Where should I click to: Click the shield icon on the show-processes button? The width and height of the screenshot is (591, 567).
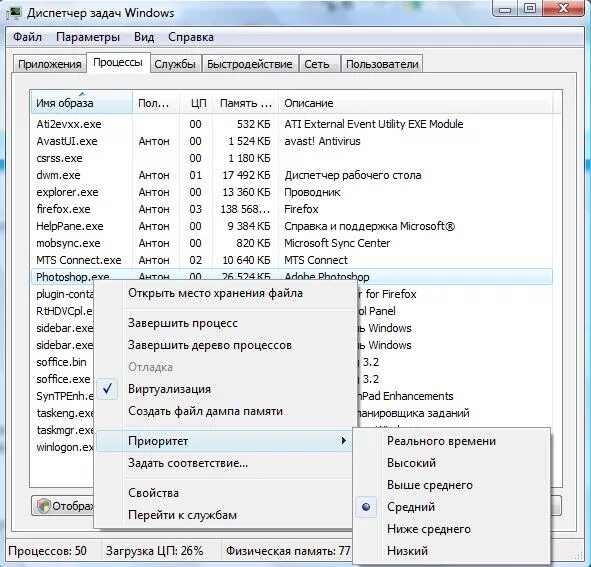(x=43, y=506)
